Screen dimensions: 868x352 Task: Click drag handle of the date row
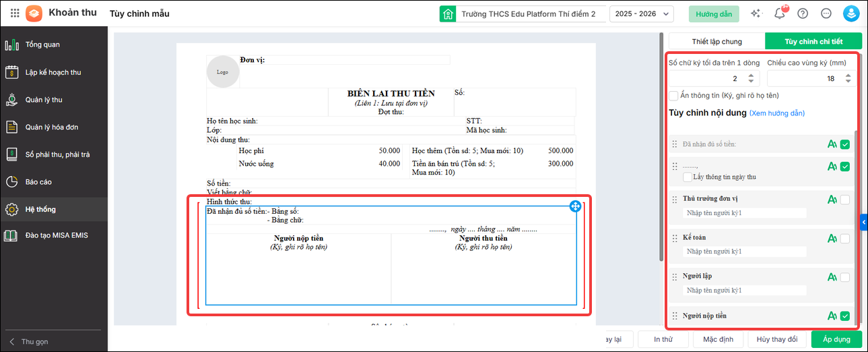click(x=675, y=166)
